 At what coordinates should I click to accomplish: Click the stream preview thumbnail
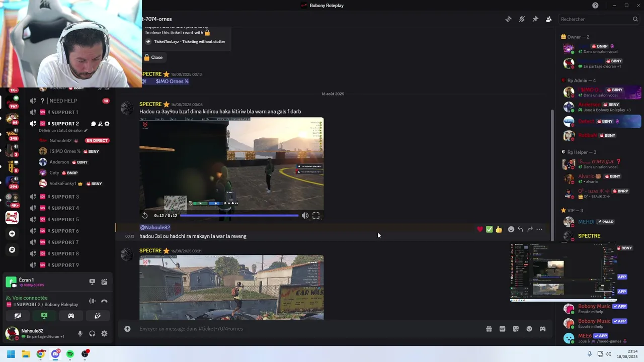pos(563,272)
